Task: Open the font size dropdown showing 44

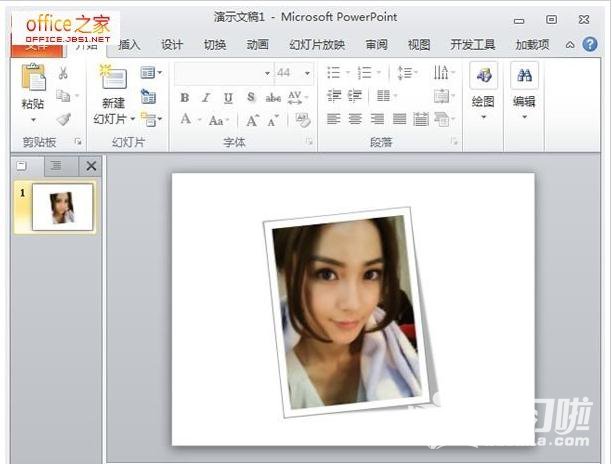Action: (x=307, y=73)
